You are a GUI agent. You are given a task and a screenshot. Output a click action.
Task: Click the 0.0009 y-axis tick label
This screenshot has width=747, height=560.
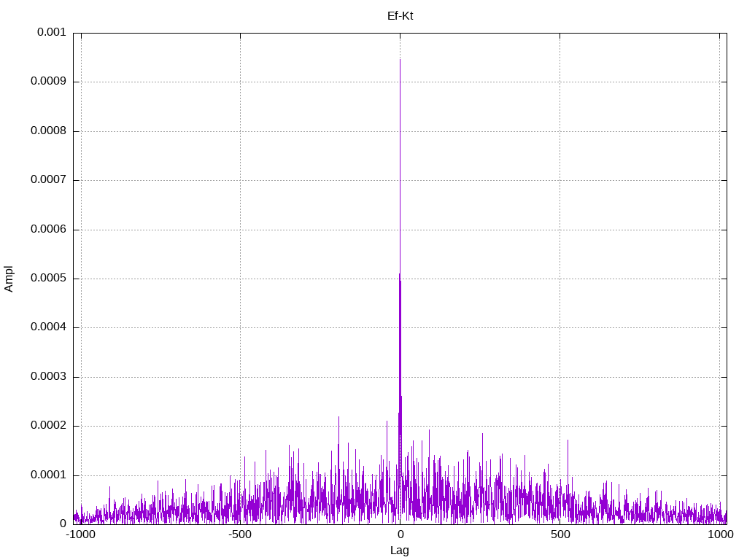48,82
